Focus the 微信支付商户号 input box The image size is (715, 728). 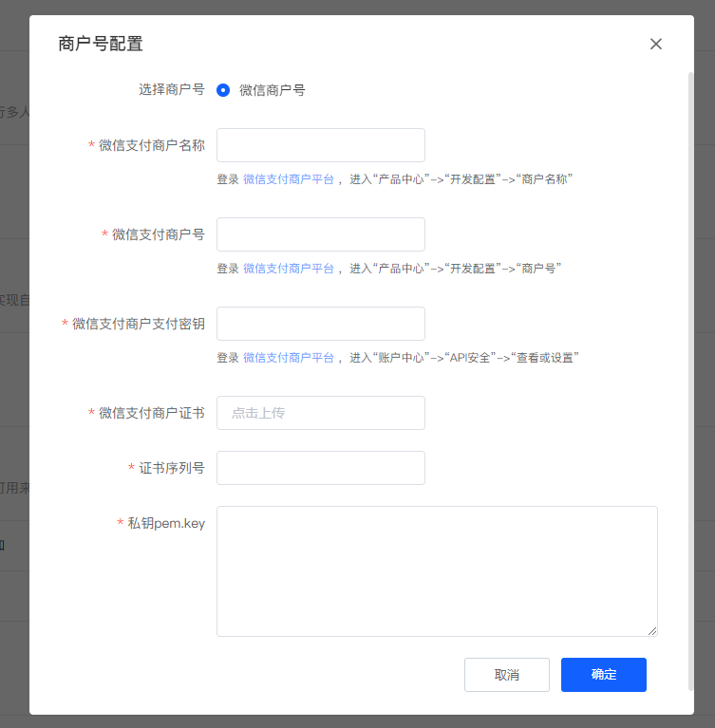pyautogui.click(x=320, y=234)
